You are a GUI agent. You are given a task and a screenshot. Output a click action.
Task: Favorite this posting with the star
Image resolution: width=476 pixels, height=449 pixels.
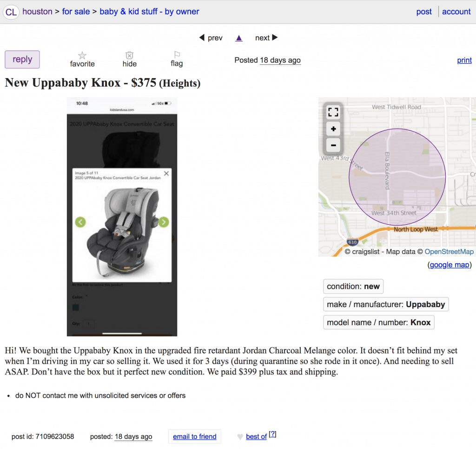tap(82, 55)
